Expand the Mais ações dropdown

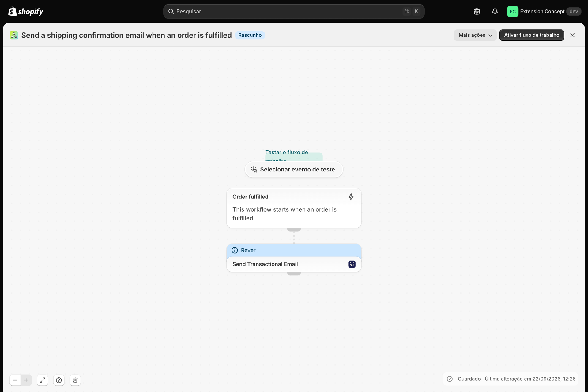475,35
